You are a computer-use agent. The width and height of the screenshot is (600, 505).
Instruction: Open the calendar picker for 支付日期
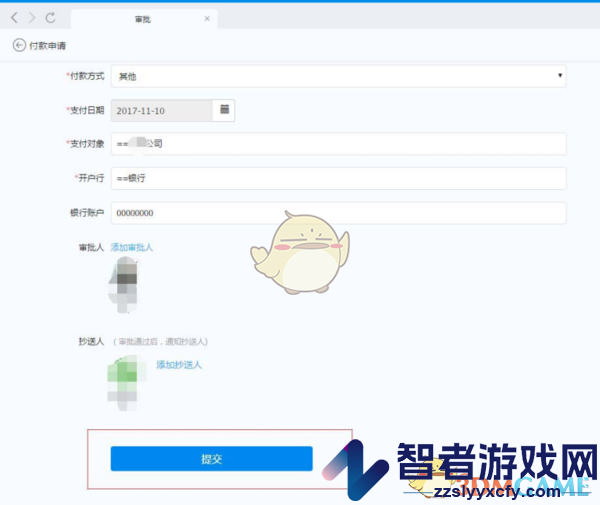coord(224,110)
